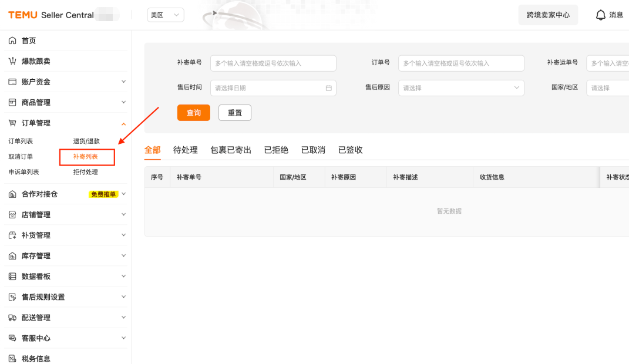Switch to the 待处理 tab
The height and width of the screenshot is (364, 629).
(186, 150)
